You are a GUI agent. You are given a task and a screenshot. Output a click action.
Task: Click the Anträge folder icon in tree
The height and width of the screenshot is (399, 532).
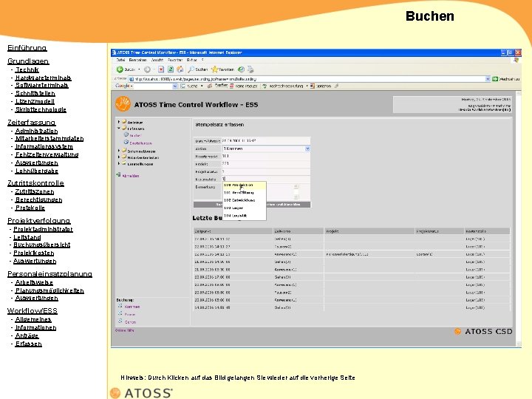pyautogui.click(x=124, y=121)
